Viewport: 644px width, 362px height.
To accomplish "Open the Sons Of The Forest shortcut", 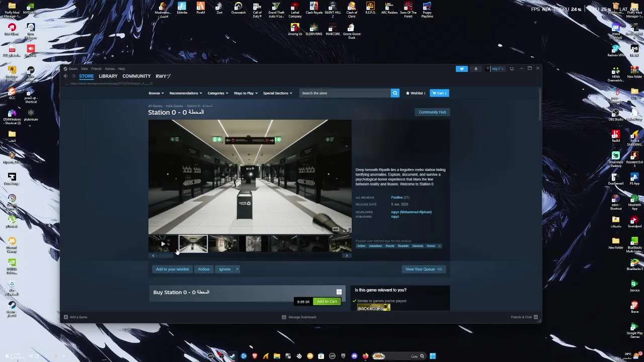I will (x=408, y=10).
